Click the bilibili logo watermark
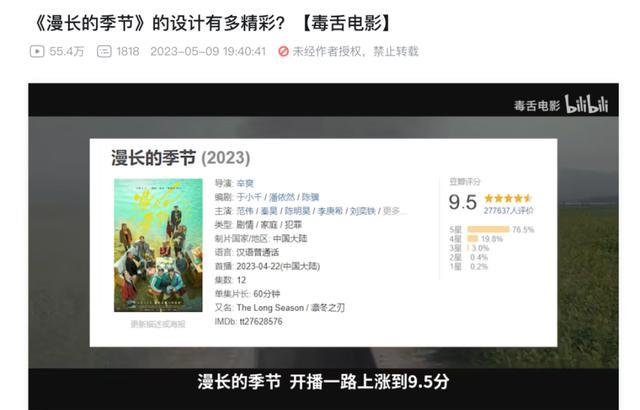This screenshot has width=640, height=410. (x=587, y=104)
